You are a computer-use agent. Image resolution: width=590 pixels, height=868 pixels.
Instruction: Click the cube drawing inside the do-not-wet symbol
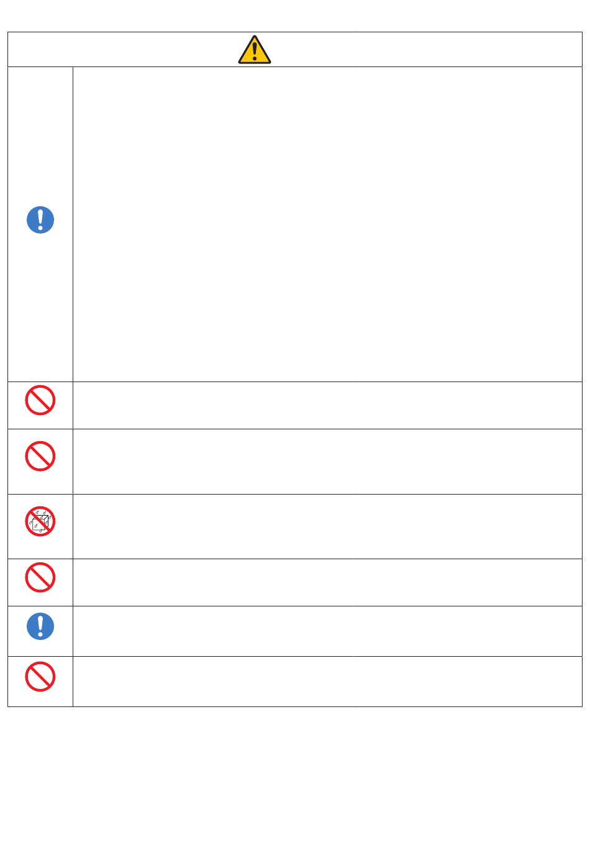click(x=40, y=522)
